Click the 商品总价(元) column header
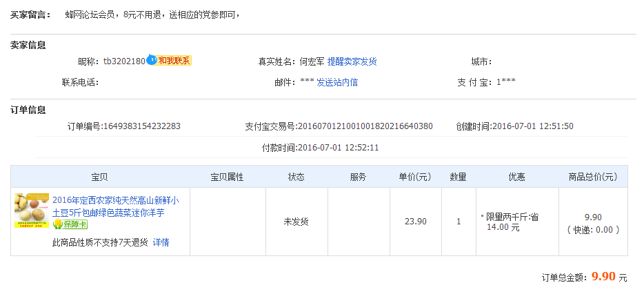 coord(593,177)
